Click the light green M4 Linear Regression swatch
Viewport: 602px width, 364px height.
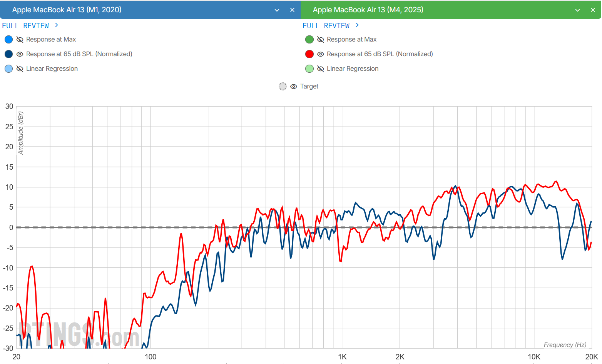coord(309,69)
